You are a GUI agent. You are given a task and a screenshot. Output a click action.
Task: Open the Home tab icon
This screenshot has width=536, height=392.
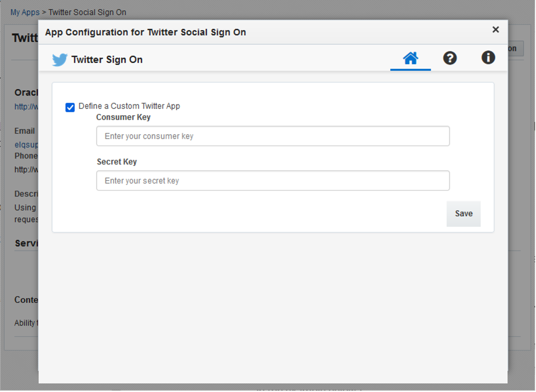(x=411, y=58)
